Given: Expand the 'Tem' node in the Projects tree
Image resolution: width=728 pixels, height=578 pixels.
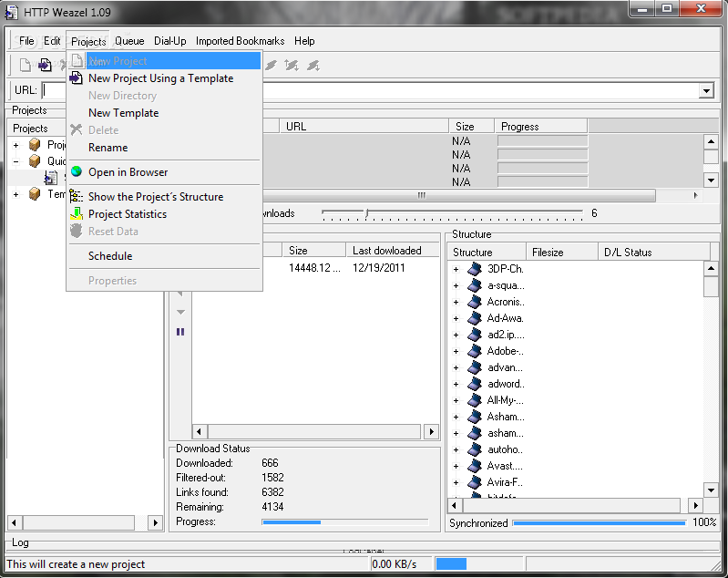Looking at the screenshot, I should coord(16,194).
